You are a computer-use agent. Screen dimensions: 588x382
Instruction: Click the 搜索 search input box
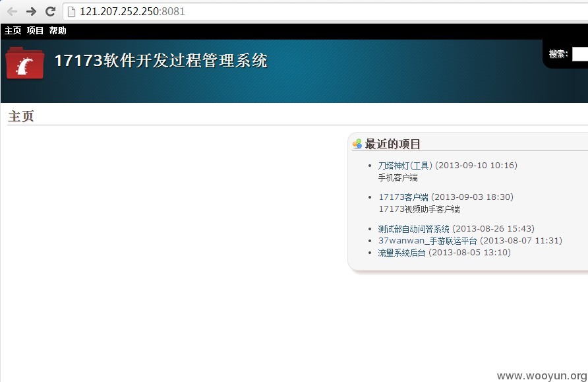[579, 54]
